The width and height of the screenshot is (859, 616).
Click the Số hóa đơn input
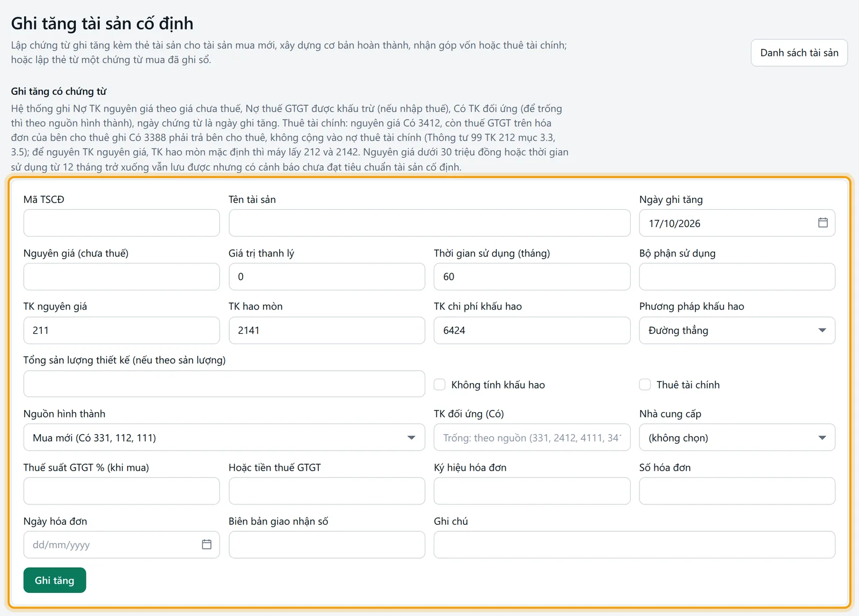[737, 491]
